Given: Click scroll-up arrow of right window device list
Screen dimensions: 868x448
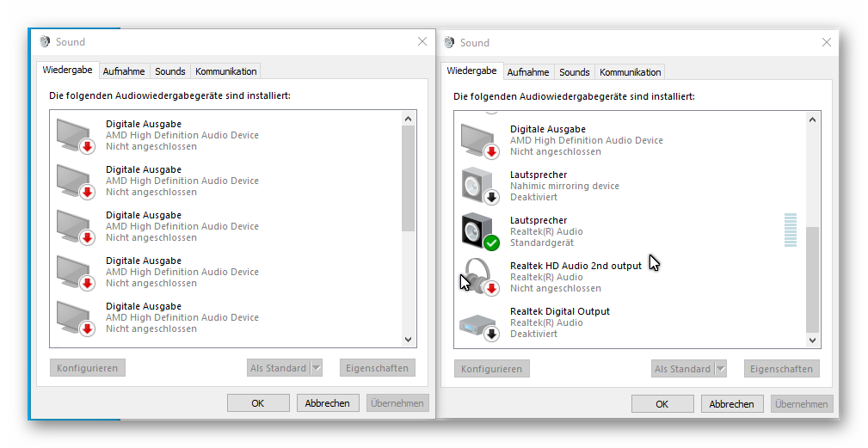Looking at the screenshot, I should 812,120.
